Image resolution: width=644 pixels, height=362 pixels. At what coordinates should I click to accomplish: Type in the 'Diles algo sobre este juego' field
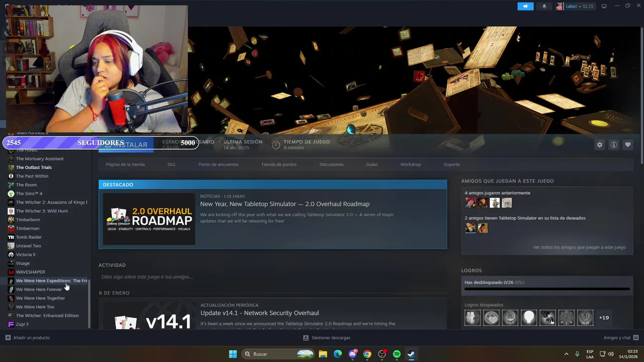pos(272,277)
